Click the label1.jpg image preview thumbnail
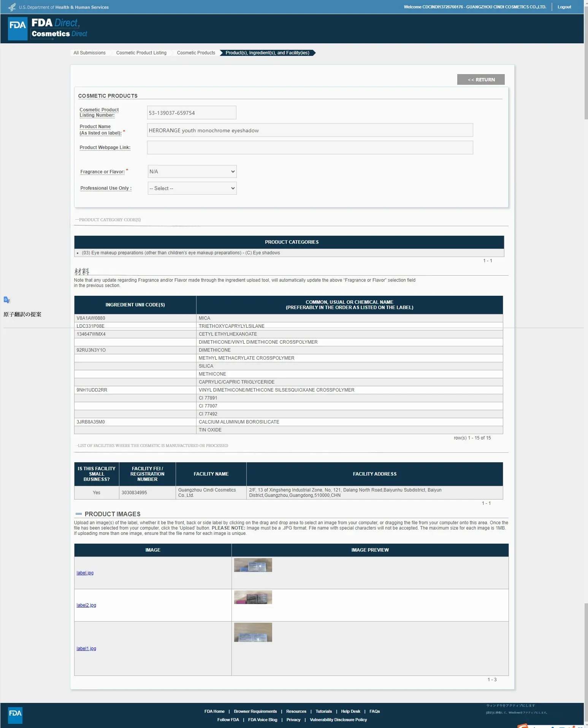 tap(253, 632)
